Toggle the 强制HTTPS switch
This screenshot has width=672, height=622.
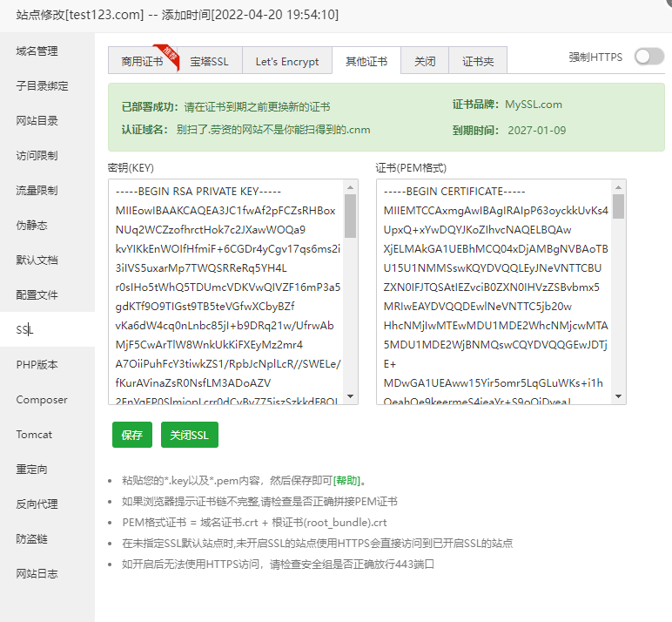click(648, 57)
